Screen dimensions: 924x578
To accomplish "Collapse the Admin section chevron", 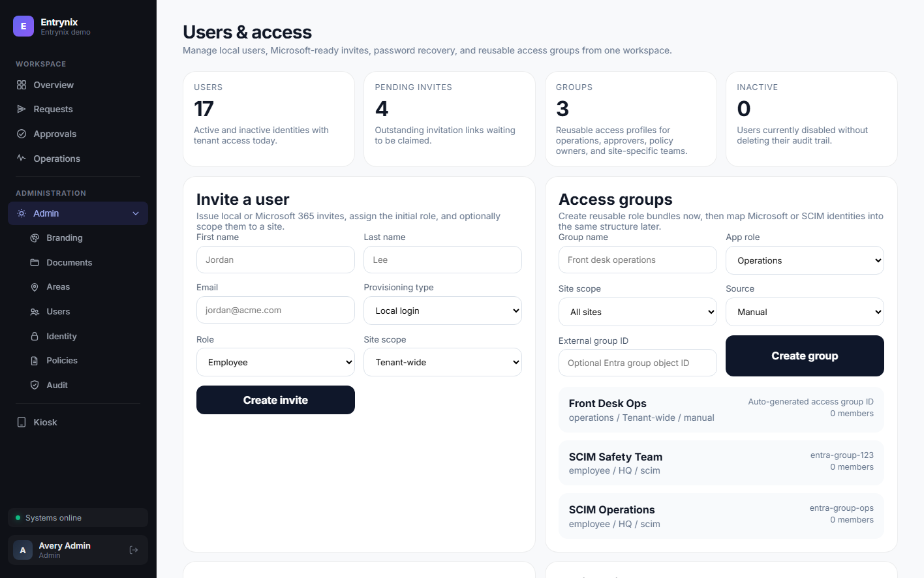I will [135, 213].
